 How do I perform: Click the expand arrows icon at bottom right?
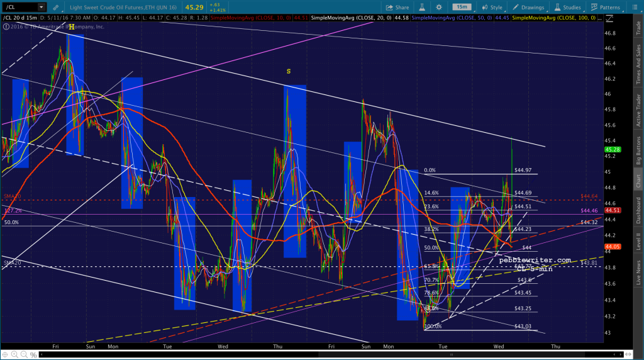pos(628,354)
